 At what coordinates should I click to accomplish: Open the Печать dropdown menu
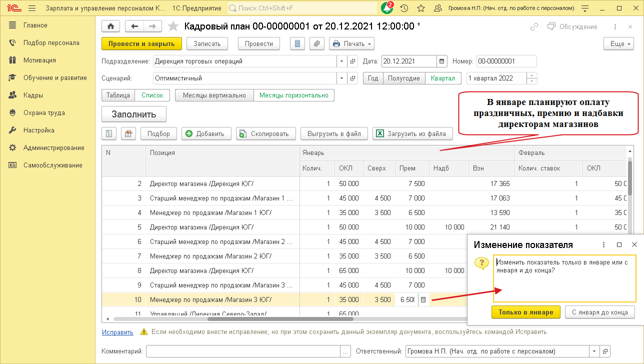pos(351,44)
